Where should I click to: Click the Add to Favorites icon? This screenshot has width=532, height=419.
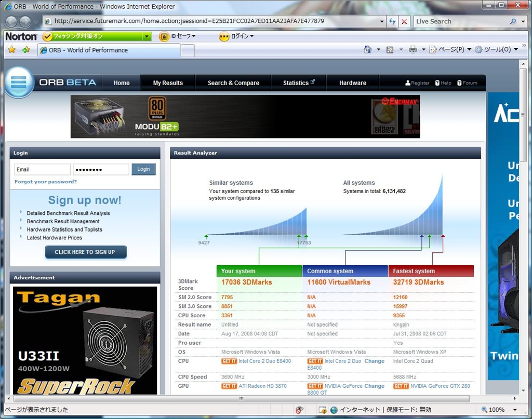(x=26, y=50)
